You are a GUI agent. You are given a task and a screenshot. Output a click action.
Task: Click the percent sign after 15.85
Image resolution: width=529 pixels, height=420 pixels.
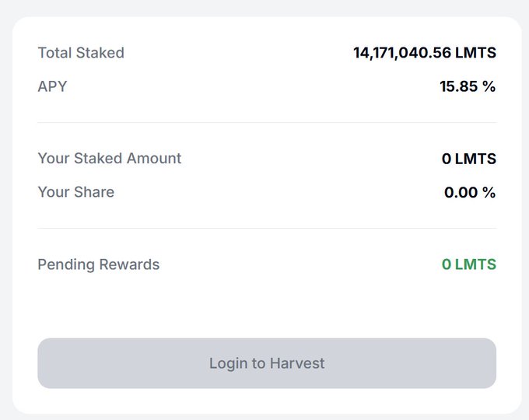click(x=489, y=86)
